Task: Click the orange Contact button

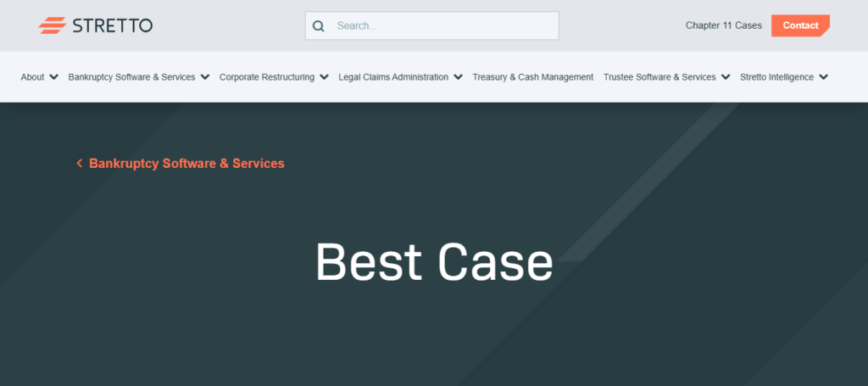Action: point(800,25)
